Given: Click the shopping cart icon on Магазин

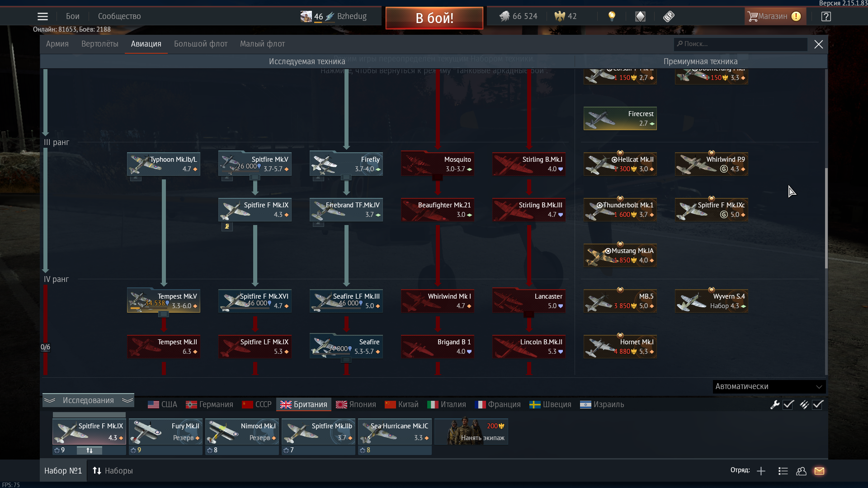Looking at the screenshot, I should (x=752, y=17).
